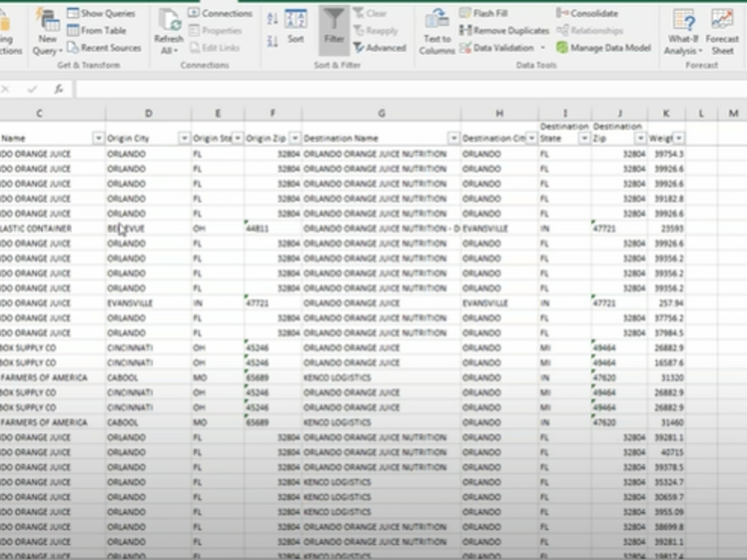Image resolution: width=747 pixels, height=560 pixels.
Task: Click weight value 39754.3
Action: tap(666, 154)
